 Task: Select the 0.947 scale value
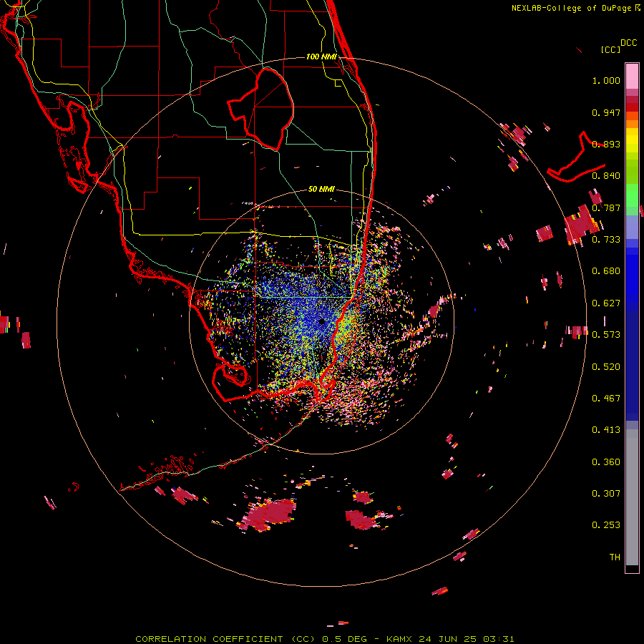(x=606, y=112)
